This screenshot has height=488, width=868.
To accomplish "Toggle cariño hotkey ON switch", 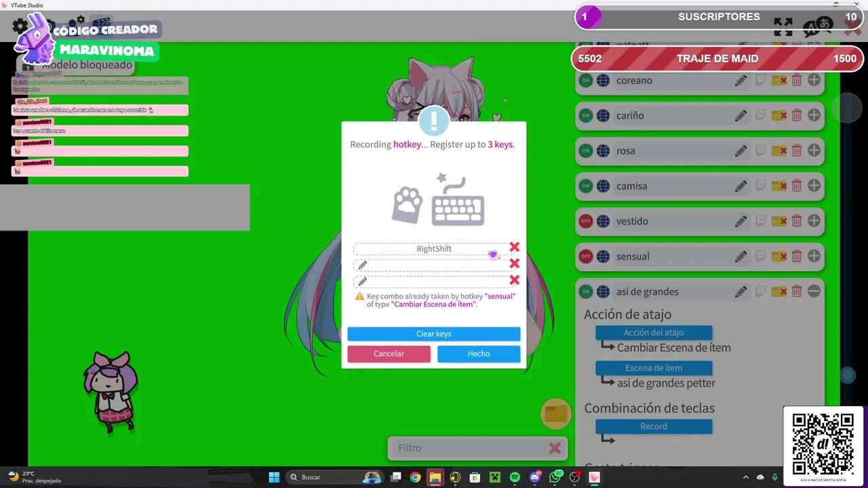I will point(585,116).
